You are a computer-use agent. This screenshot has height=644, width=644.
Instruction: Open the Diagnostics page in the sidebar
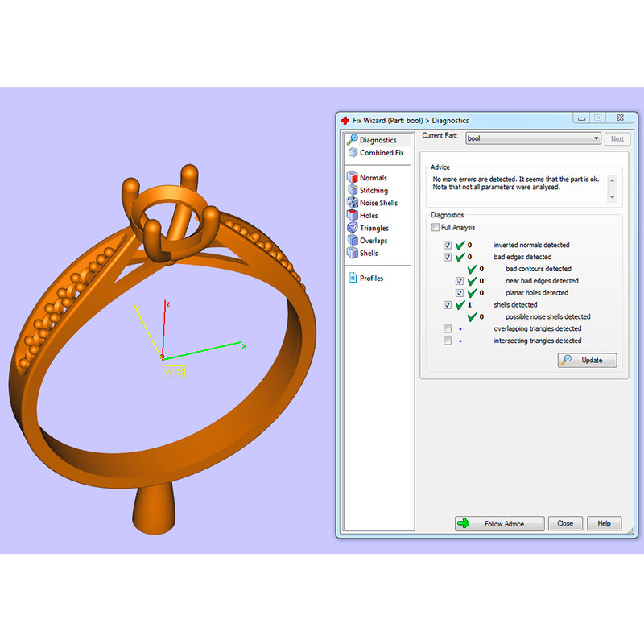377,140
